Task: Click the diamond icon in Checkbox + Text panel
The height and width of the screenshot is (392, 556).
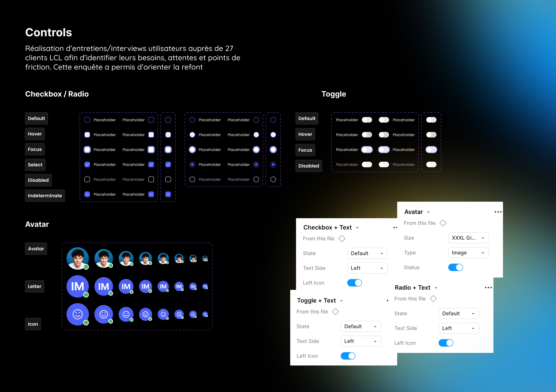Action: point(342,238)
